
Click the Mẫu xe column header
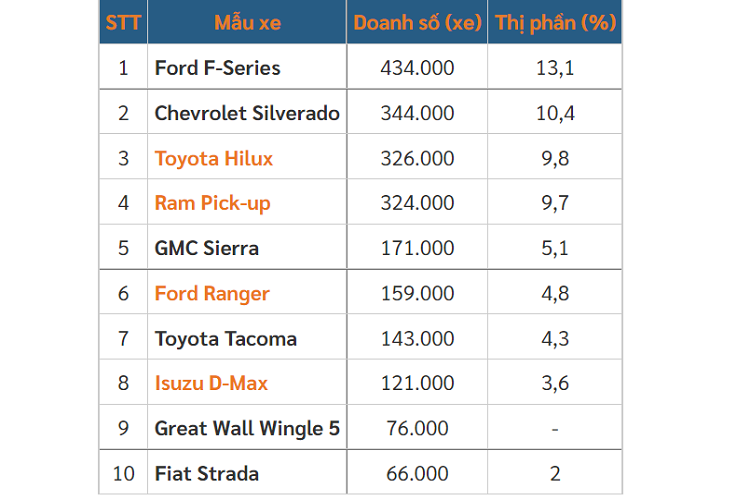click(247, 22)
